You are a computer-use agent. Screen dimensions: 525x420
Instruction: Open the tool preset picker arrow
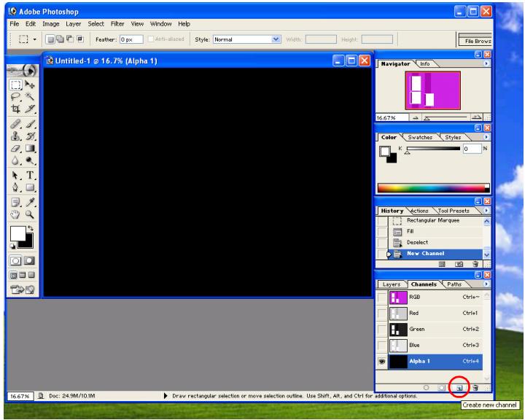[34, 39]
